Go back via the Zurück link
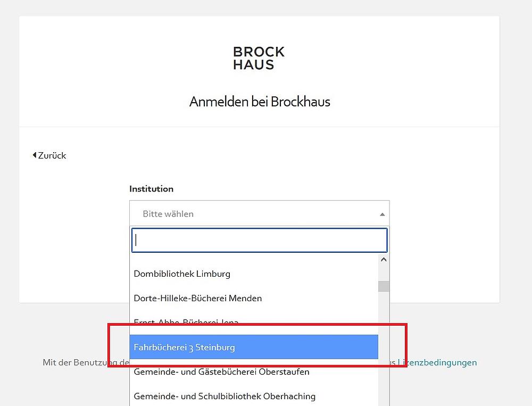 pos(49,155)
